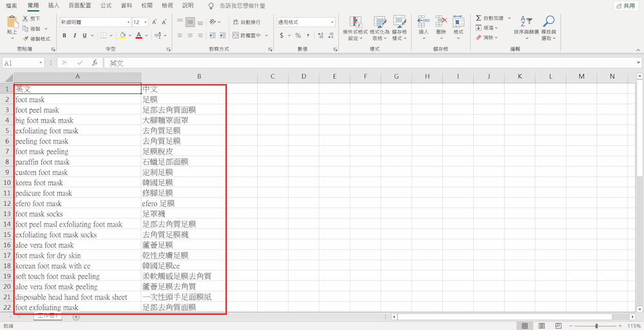Screen dimensions: 644x330
Task: Click the AutoSum (自動加總) sigma icon
Action: 478,18
